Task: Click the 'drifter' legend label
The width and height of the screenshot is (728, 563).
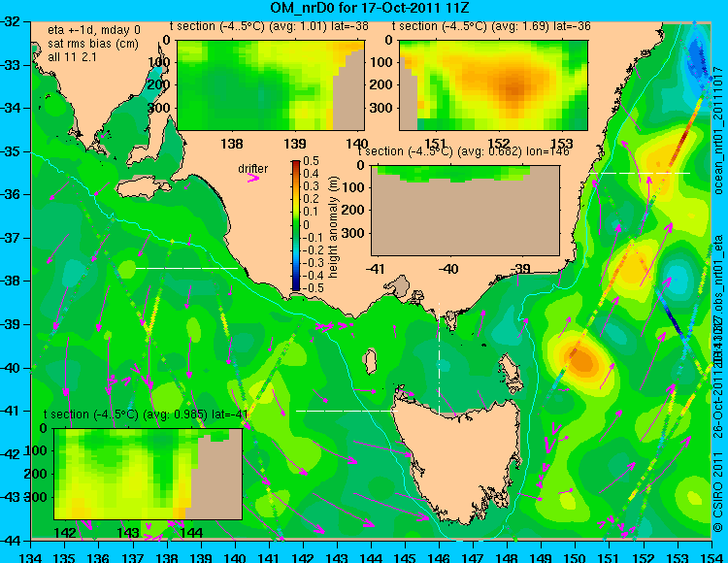Action: point(253,169)
